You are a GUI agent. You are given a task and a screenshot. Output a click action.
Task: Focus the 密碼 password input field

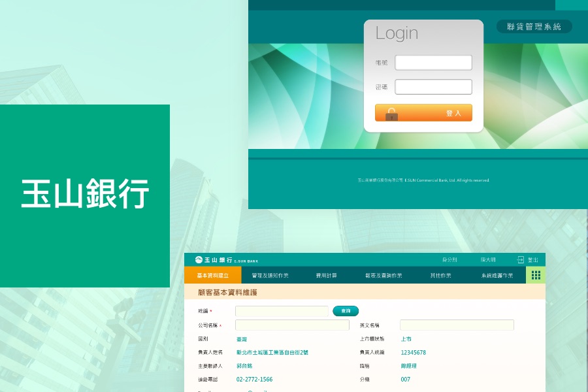tap(434, 87)
